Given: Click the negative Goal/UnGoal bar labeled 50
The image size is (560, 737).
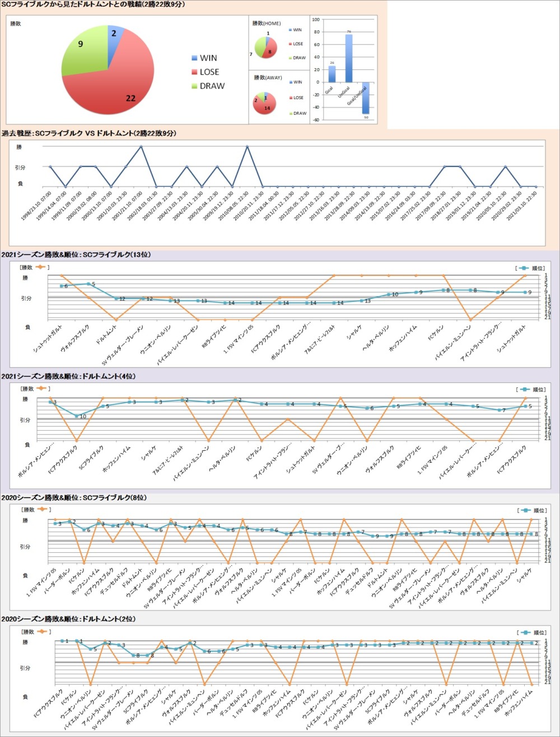Looking at the screenshot, I should [366, 98].
